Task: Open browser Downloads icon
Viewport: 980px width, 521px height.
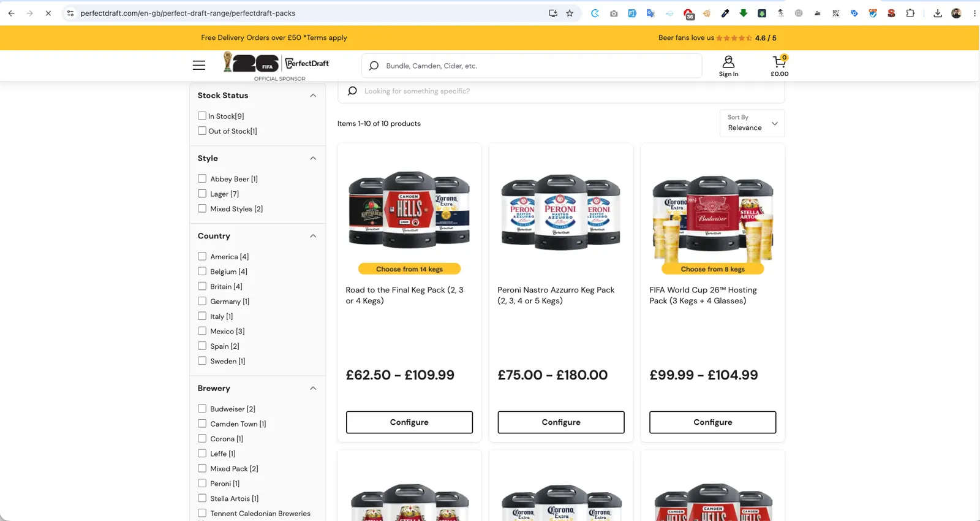Action: (938, 13)
